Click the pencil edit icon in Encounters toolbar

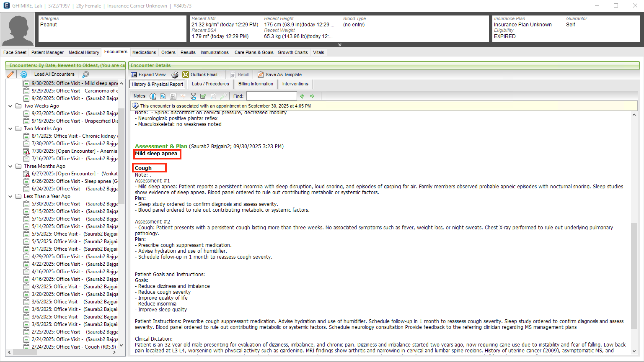click(10, 74)
